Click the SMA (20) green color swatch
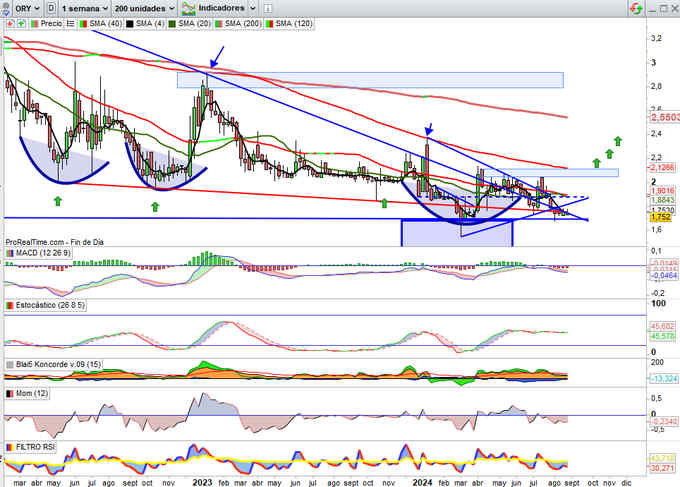 tap(172, 24)
